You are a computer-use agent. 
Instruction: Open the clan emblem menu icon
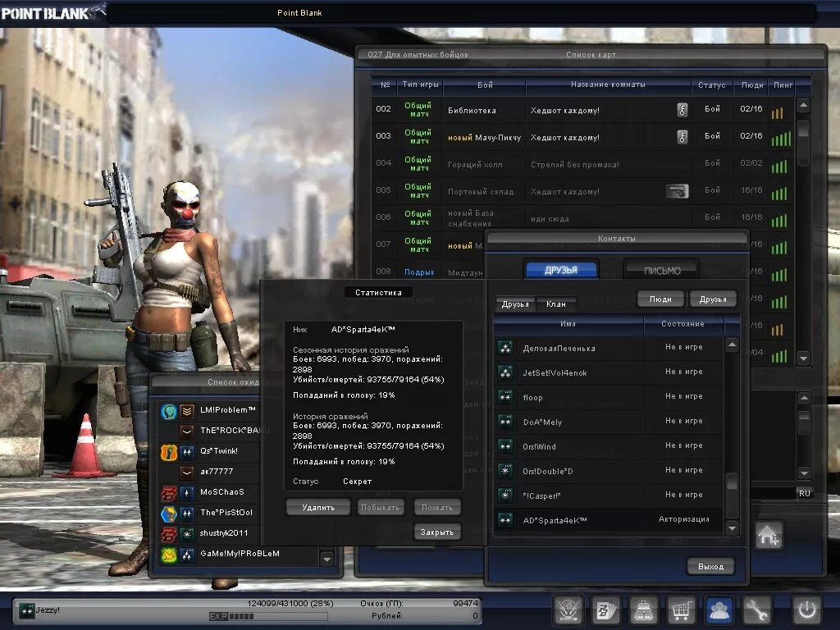[568, 609]
